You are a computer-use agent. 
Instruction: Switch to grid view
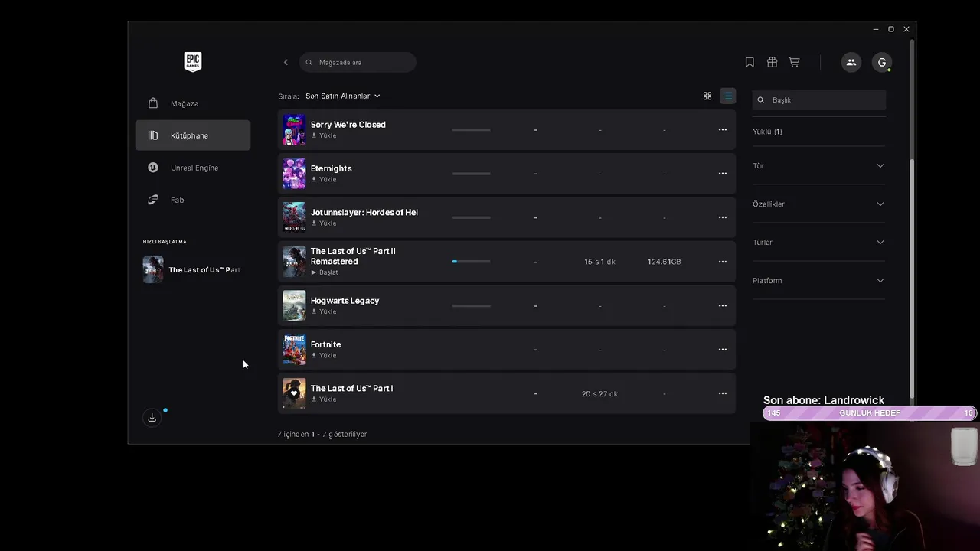coord(707,96)
